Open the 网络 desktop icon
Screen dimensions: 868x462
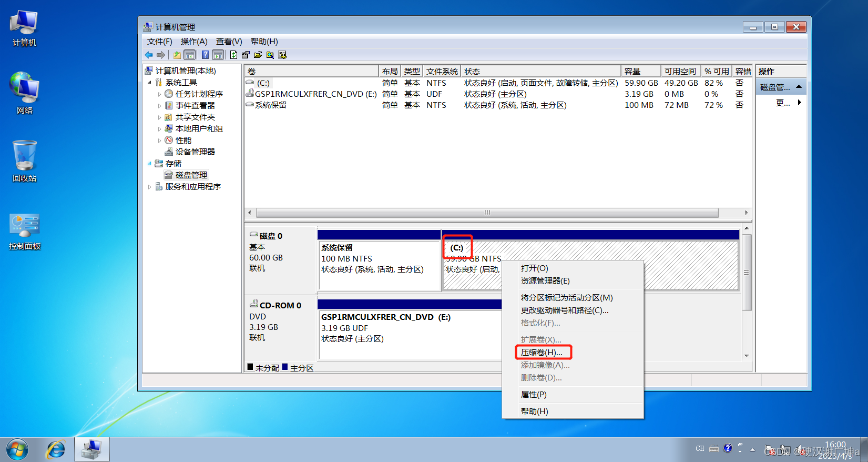click(24, 93)
